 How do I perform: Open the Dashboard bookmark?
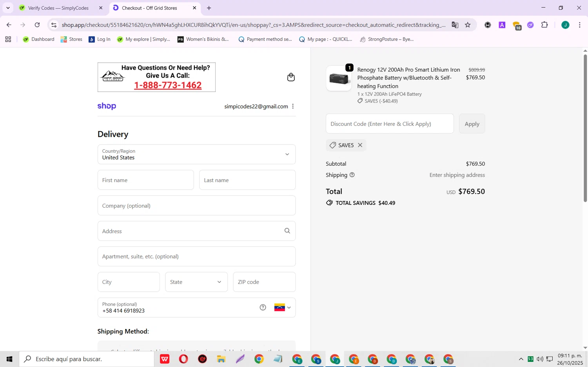click(x=38, y=39)
